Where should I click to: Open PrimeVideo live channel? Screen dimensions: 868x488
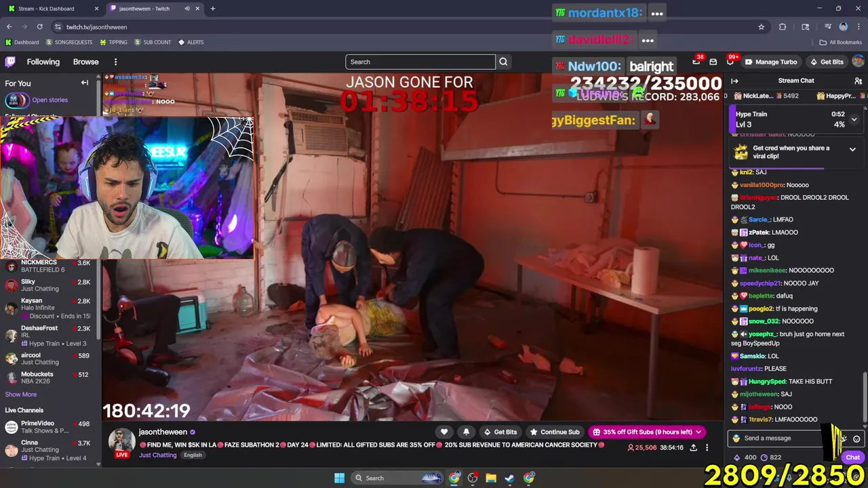coord(49,427)
